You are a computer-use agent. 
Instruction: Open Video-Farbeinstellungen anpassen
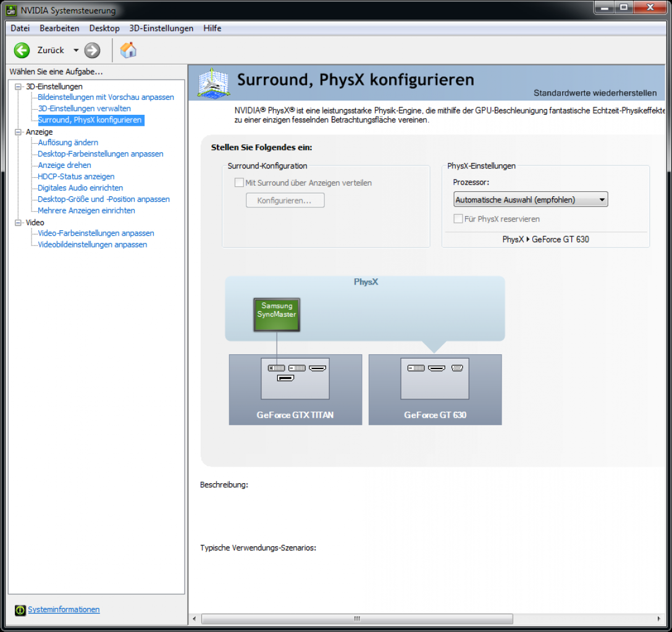coord(96,233)
